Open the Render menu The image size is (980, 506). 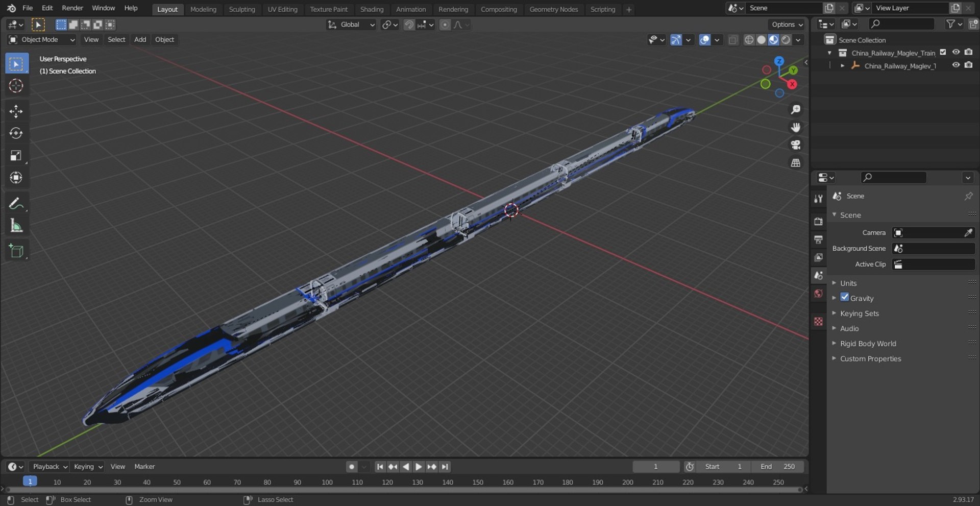(x=72, y=8)
